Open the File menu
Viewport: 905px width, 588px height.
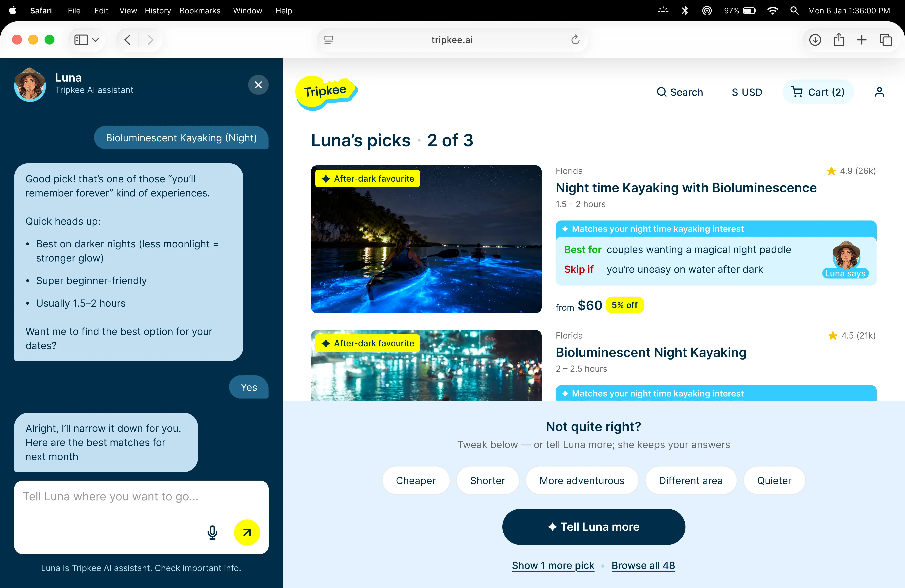click(x=74, y=10)
